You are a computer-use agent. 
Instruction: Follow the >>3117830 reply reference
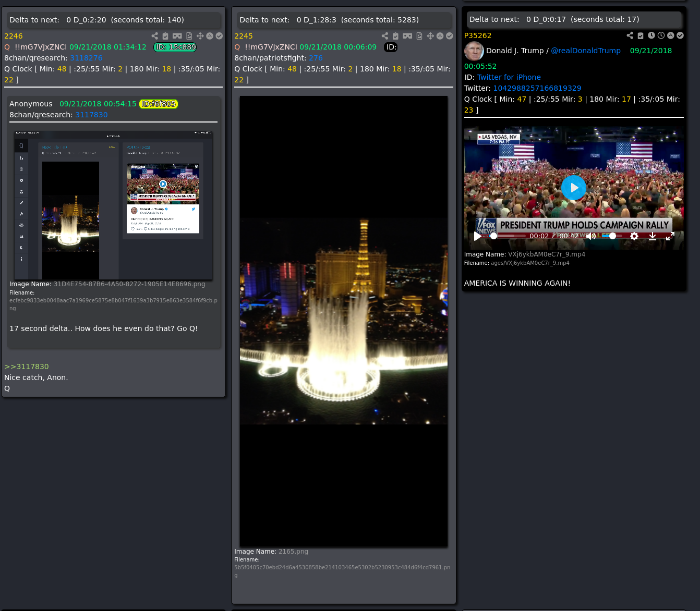27,366
